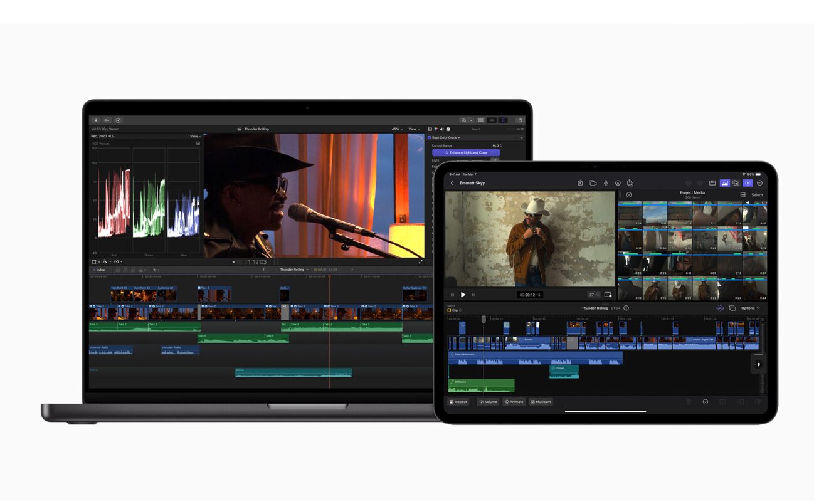The width and height of the screenshot is (814, 504).
Task: Select first Interview Audio clip on Mac timeline
Action: coord(110,350)
